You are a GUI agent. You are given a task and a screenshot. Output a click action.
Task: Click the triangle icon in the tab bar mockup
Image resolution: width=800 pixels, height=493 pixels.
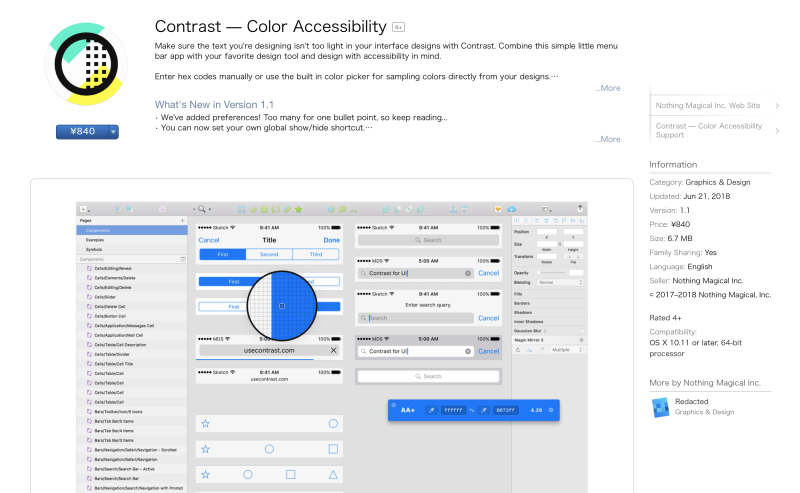[333, 475]
